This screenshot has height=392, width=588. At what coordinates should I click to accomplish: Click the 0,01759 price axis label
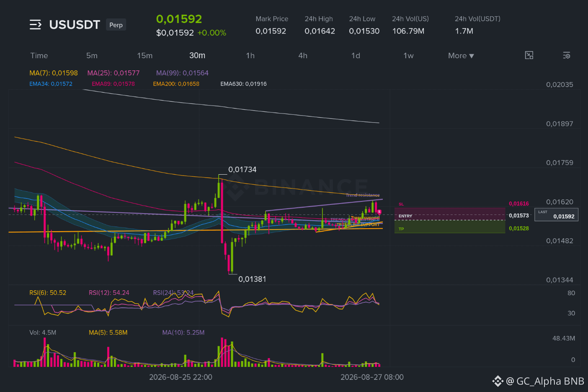coord(560,163)
